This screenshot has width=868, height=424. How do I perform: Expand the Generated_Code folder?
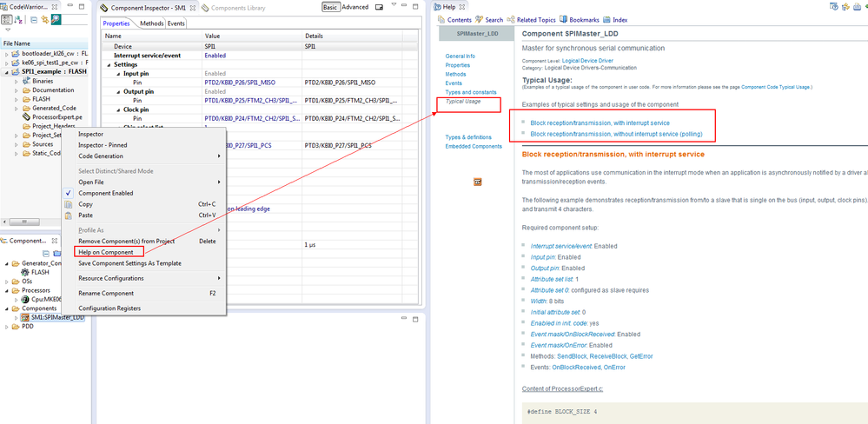point(16,109)
